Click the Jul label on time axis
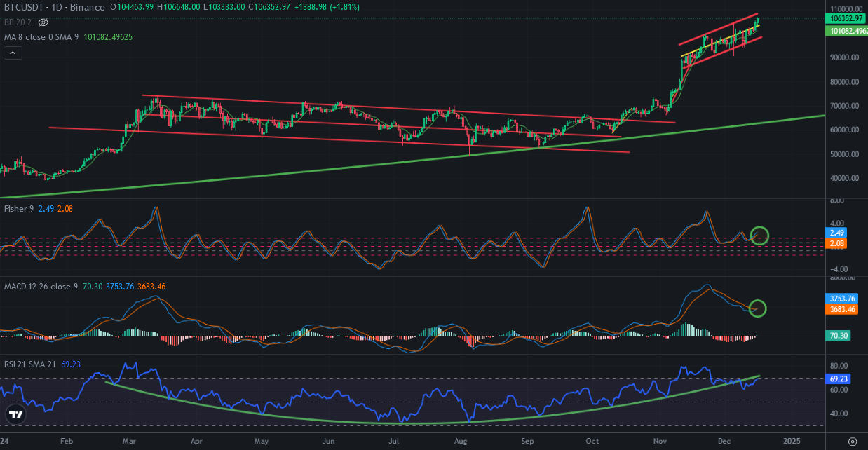 [393, 442]
